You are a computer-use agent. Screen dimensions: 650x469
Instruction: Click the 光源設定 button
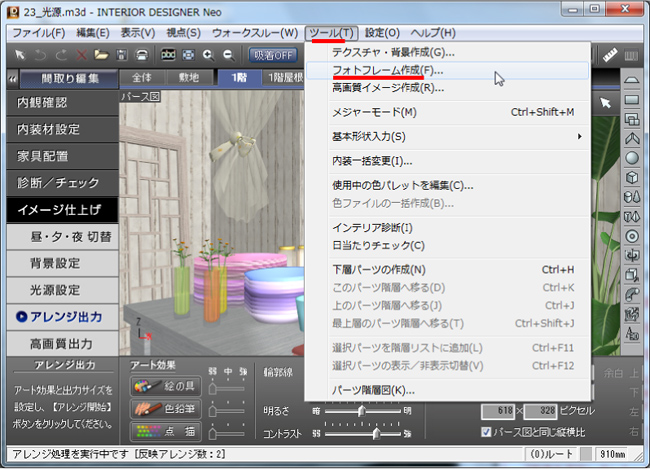point(55,290)
